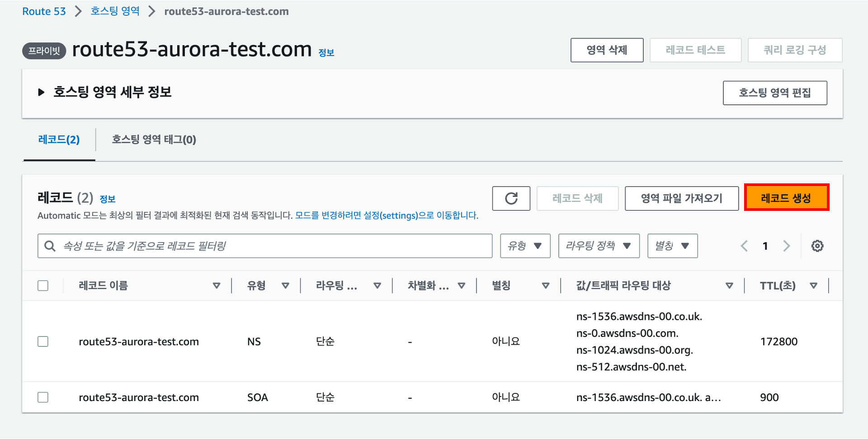Click the NS type cell
This screenshot has width=868, height=439.
pyautogui.click(x=254, y=342)
